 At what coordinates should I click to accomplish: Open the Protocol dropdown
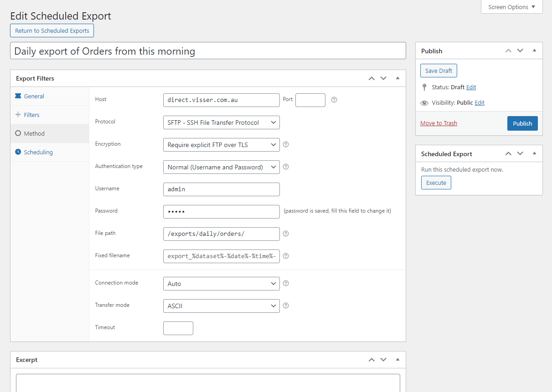[x=221, y=122]
